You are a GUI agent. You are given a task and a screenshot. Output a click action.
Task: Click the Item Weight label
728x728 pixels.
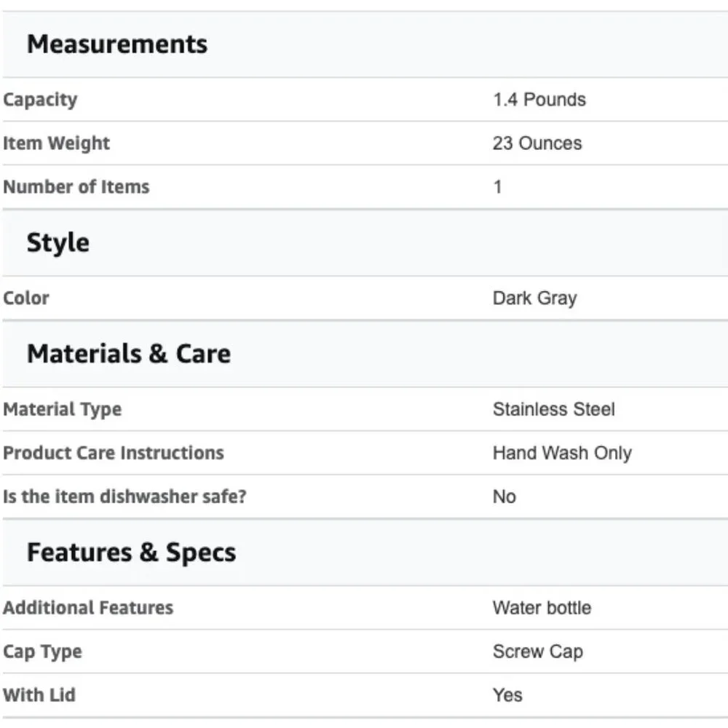coord(57,143)
